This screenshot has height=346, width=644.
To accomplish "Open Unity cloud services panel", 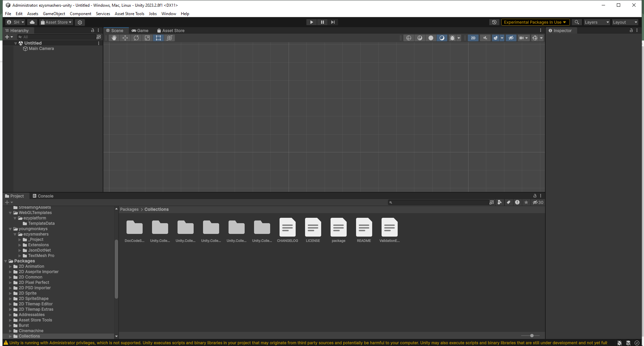I will 32,22.
